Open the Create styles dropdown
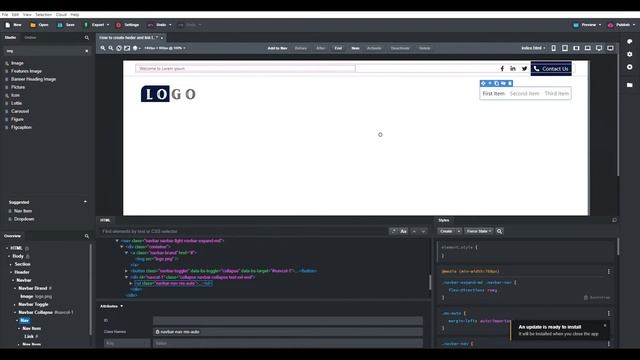This screenshot has height=360, width=640. click(x=459, y=231)
